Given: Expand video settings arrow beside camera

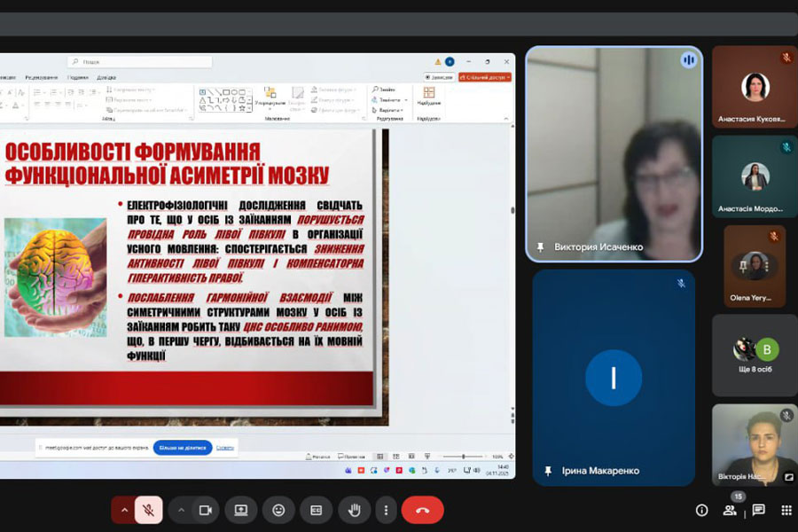Looking at the screenshot, I should (181, 510).
